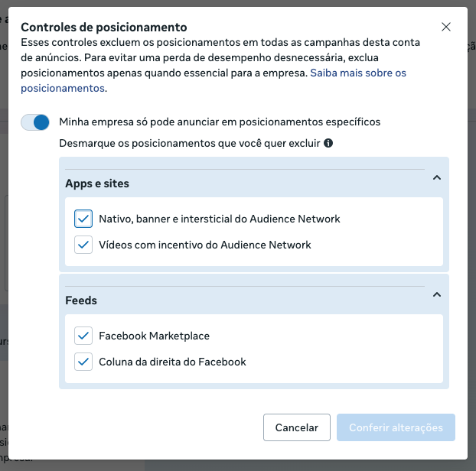Click the info icon beside Desmarque os posicionamentos
The width and height of the screenshot is (476, 471).
[x=328, y=143]
